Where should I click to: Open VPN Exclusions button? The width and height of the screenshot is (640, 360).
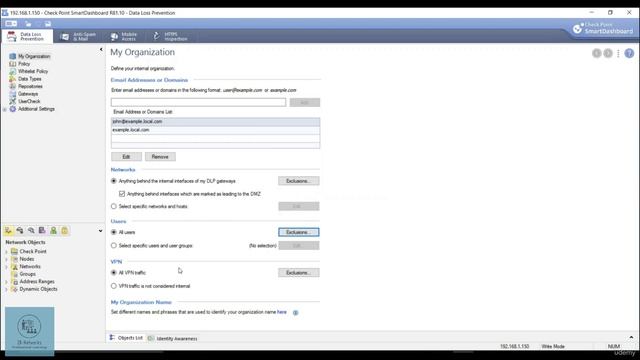coord(298,273)
